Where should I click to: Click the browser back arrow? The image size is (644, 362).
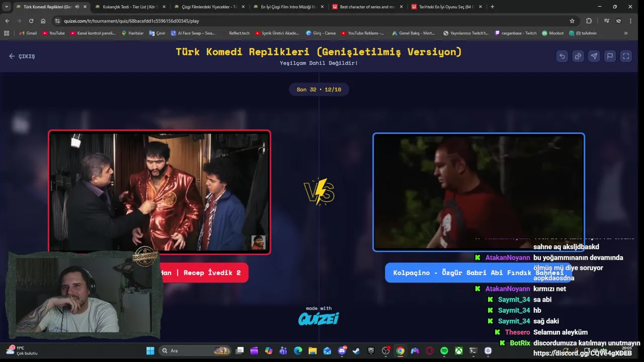tap(7, 21)
